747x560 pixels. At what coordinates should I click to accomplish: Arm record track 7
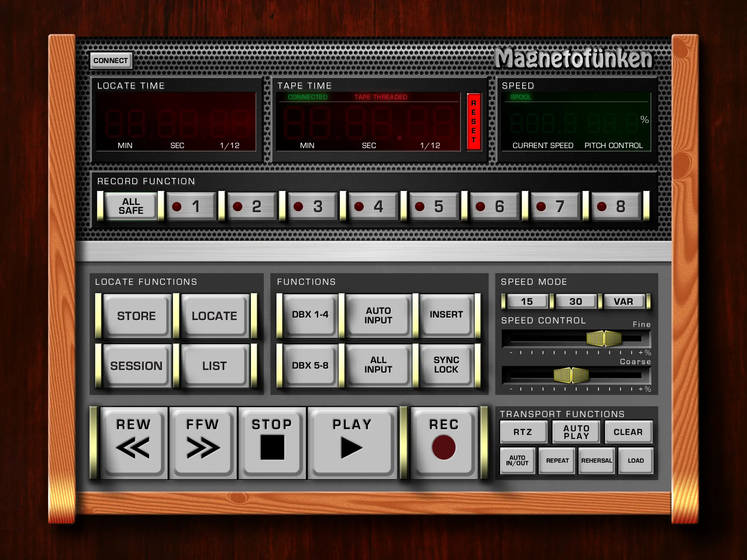pos(555,206)
